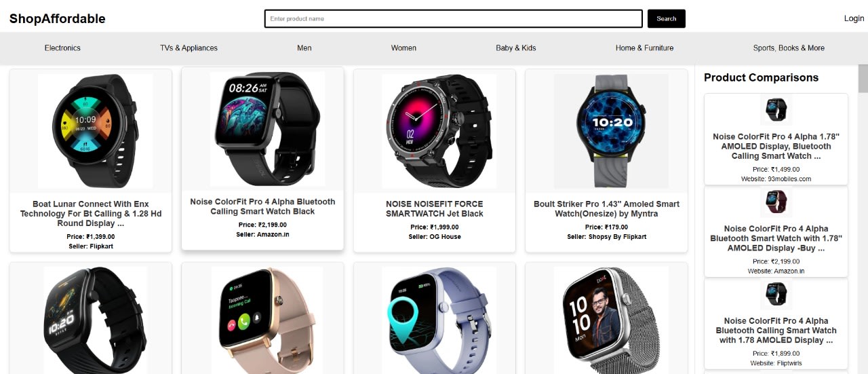Select the Baby & Kids category

(516, 48)
